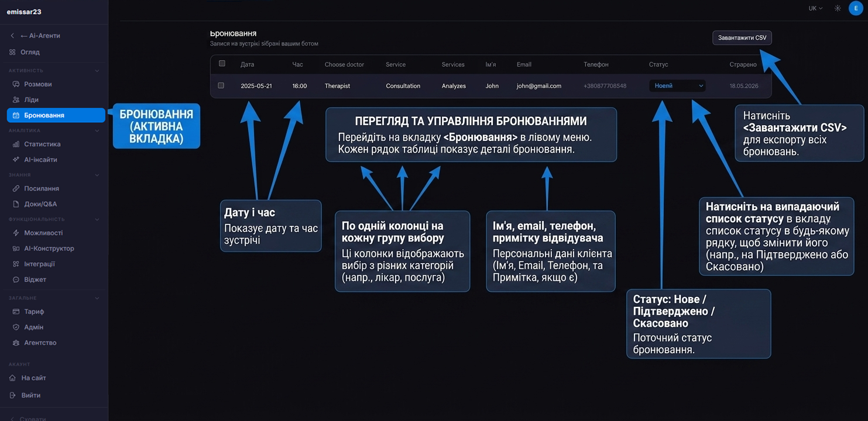Click the AI-інсайти sparkle icon
Image resolution: width=868 pixels, height=421 pixels.
pos(16,160)
